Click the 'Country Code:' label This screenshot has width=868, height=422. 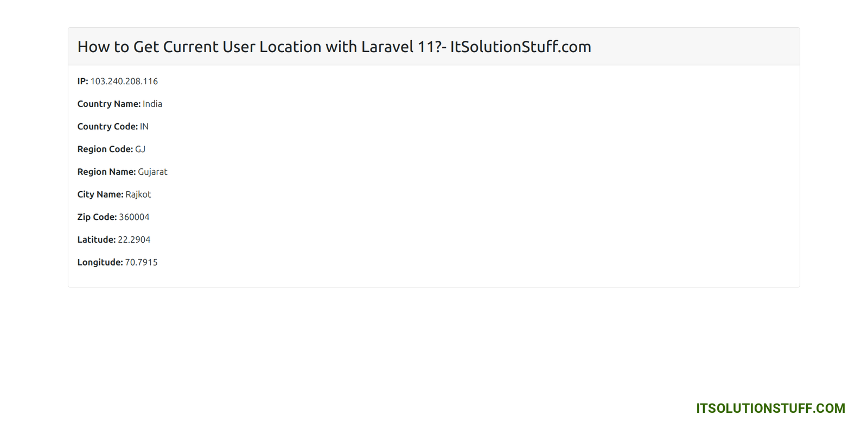point(107,127)
